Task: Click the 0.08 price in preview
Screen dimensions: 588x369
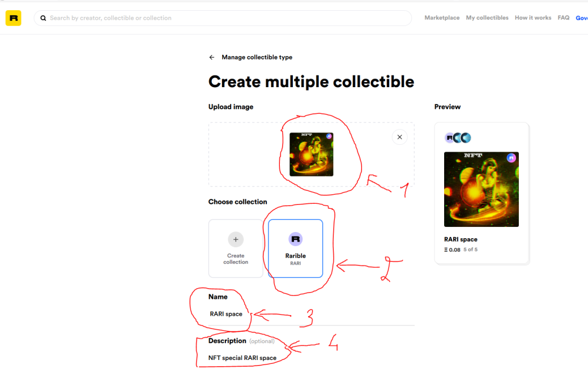Action: [452, 250]
